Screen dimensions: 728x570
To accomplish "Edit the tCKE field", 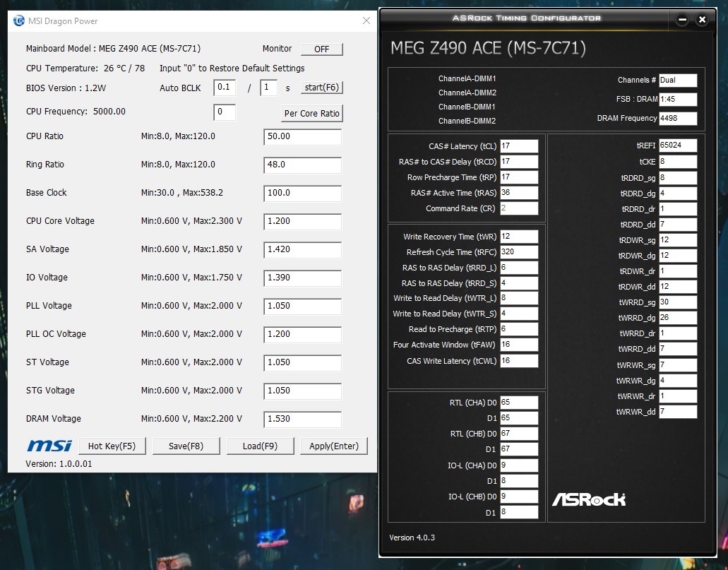I will point(678,162).
